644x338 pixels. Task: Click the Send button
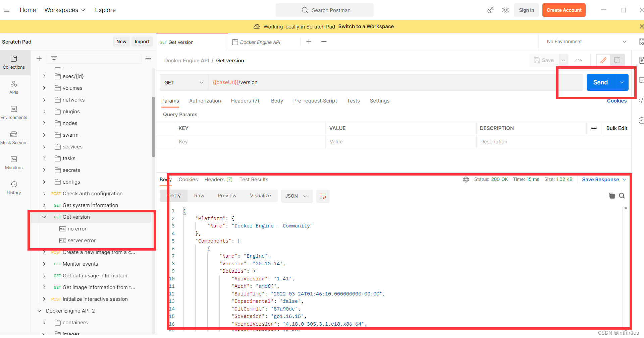(600, 82)
